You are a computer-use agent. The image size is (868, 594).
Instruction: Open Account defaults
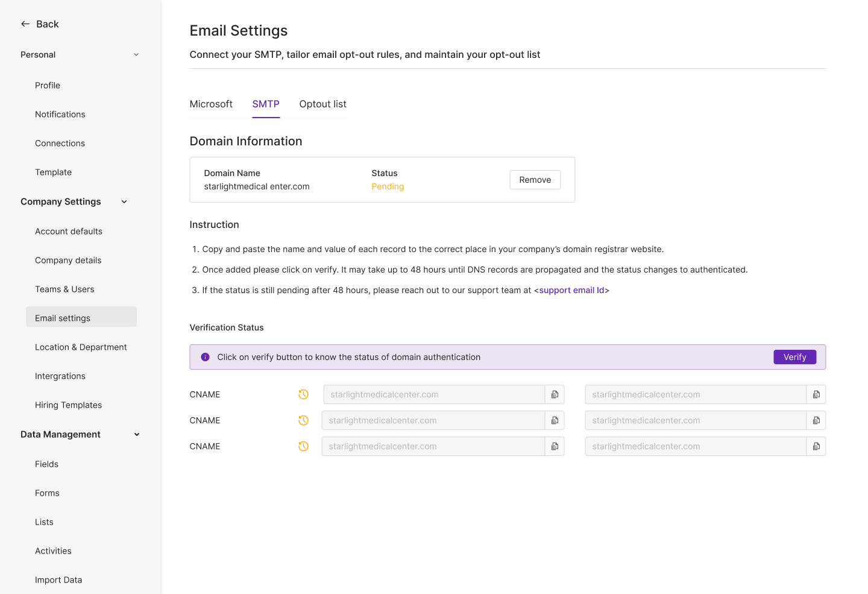pyautogui.click(x=69, y=232)
